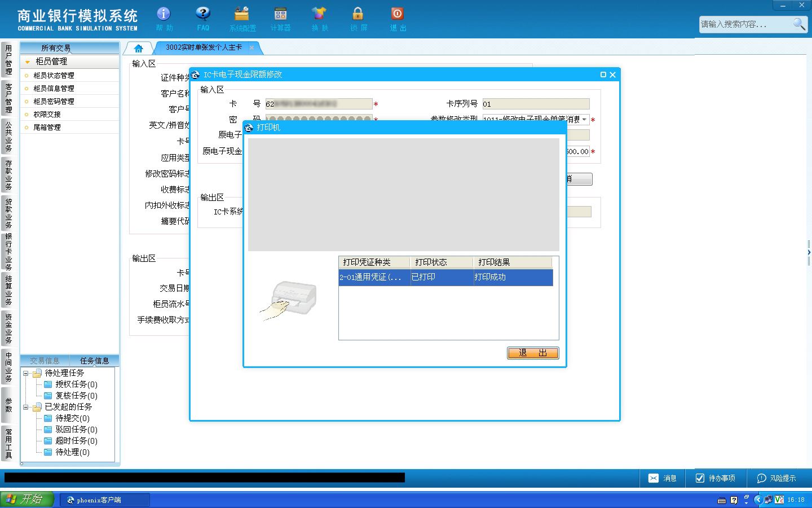Image resolution: width=812 pixels, height=508 pixels.
Task: Click the 打印凭证种类 column header
Action: coord(374,262)
